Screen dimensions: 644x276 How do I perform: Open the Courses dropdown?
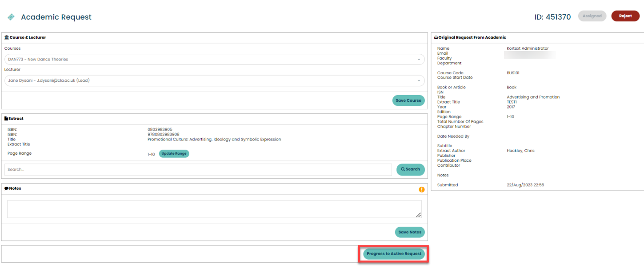tap(214, 59)
